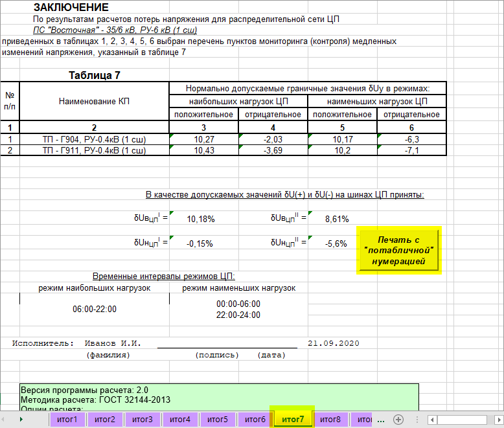Viewport: 504px width, 428px height.
Task: Open sheet tab итог6
Action: coord(255,420)
